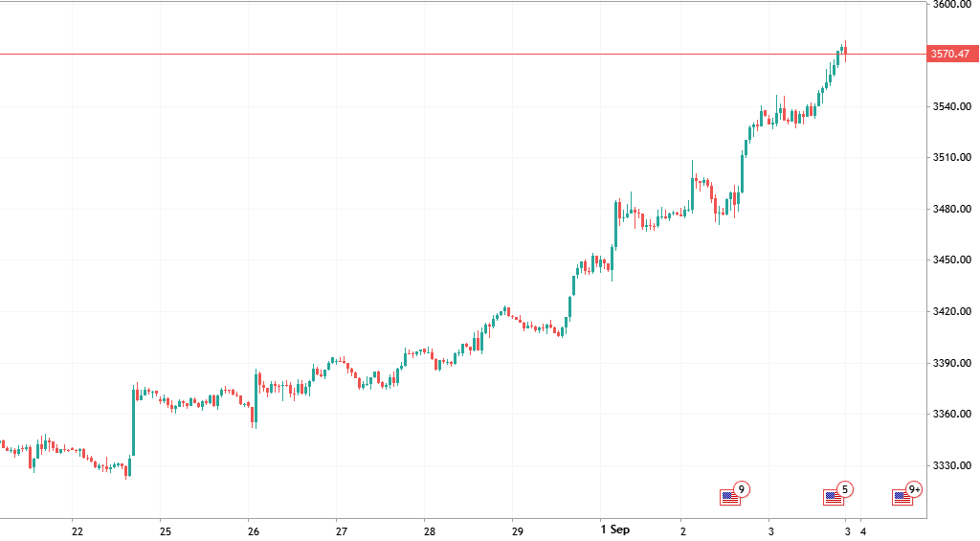Click the 22 date on time axis
Viewport: 980px width, 541px height.
click(78, 531)
